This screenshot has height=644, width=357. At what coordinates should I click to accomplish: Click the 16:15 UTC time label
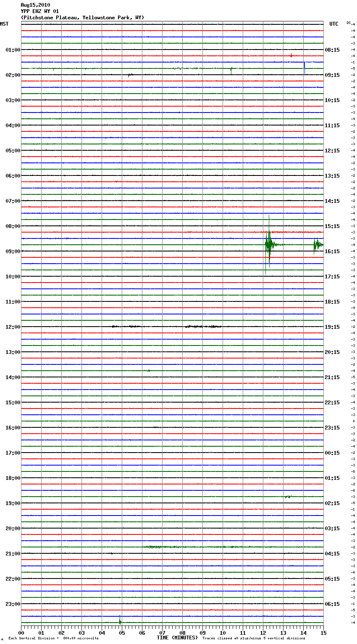[x=332, y=251]
